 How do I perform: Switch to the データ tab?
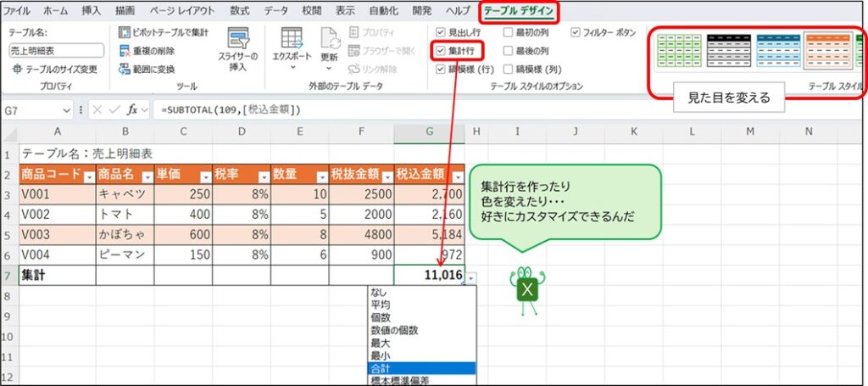275,10
